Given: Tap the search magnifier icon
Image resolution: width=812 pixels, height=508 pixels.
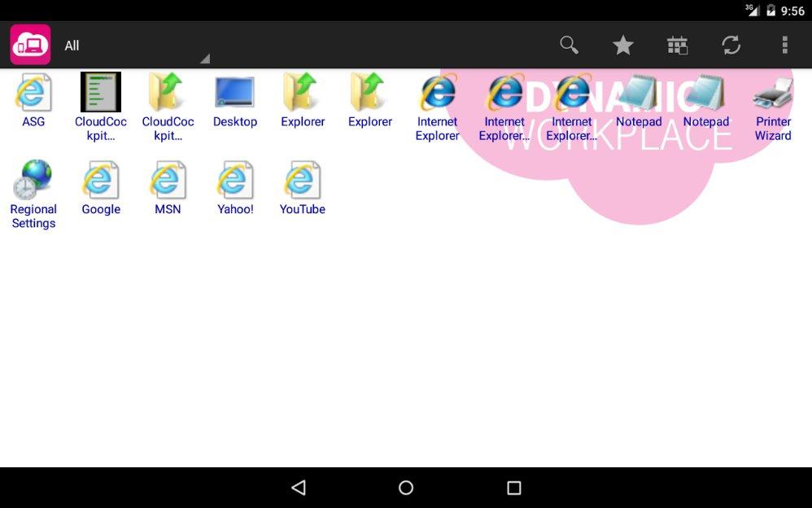Looking at the screenshot, I should [569, 45].
